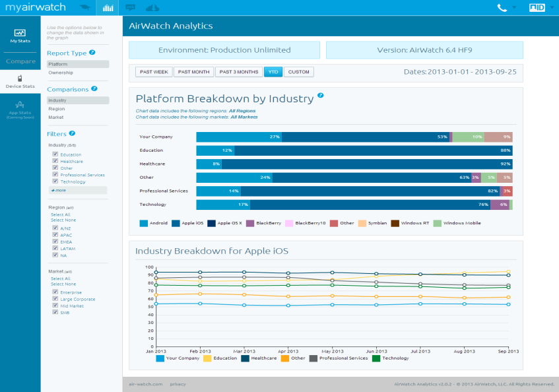The height and width of the screenshot is (392, 559).
Task: Click the All Regions chart note link
Action: click(242, 111)
